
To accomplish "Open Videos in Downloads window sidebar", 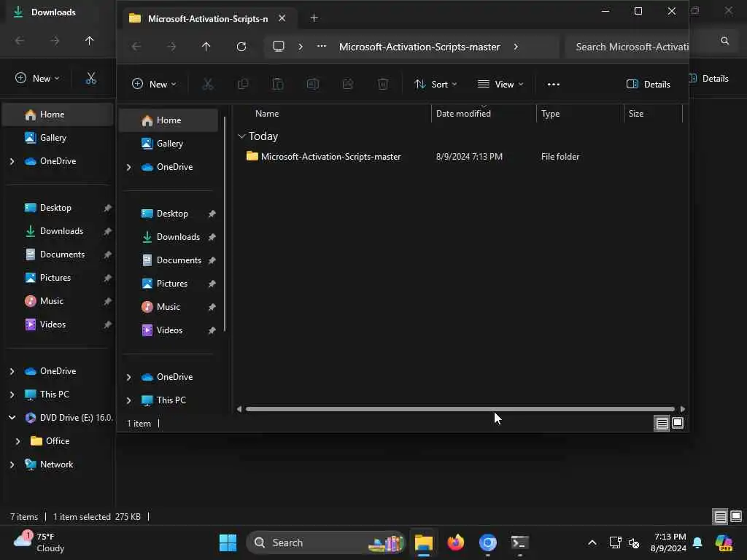I will pos(58,324).
